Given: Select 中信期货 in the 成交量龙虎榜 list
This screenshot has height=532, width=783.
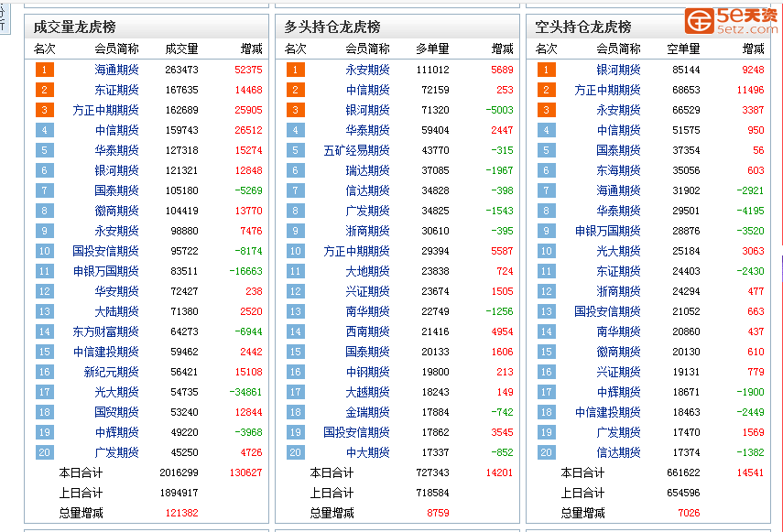Looking at the screenshot, I should point(116,130).
